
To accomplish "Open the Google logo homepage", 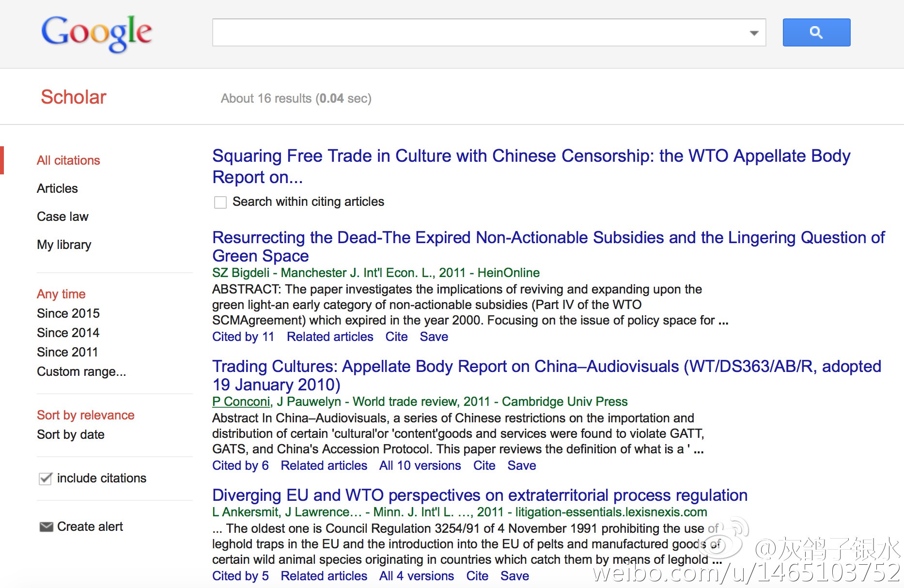I will pos(96,33).
